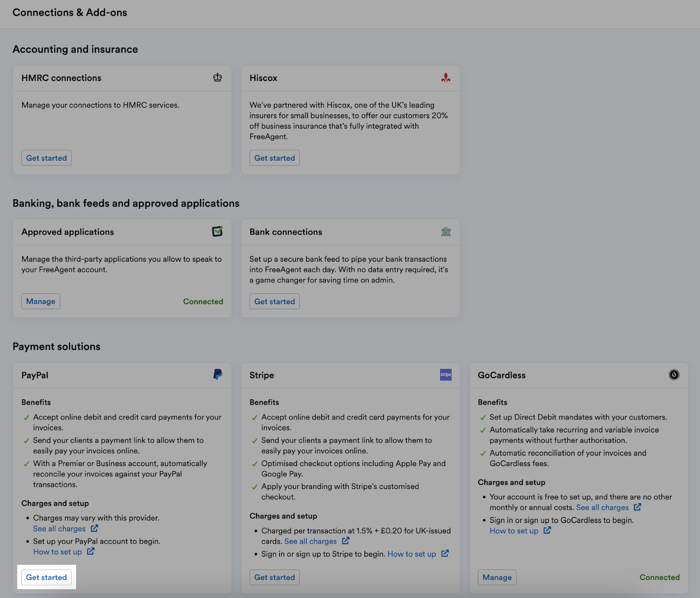Image resolution: width=700 pixels, height=598 pixels.
Task: Open external link icon beside GoCardless How to set up
Action: click(547, 531)
